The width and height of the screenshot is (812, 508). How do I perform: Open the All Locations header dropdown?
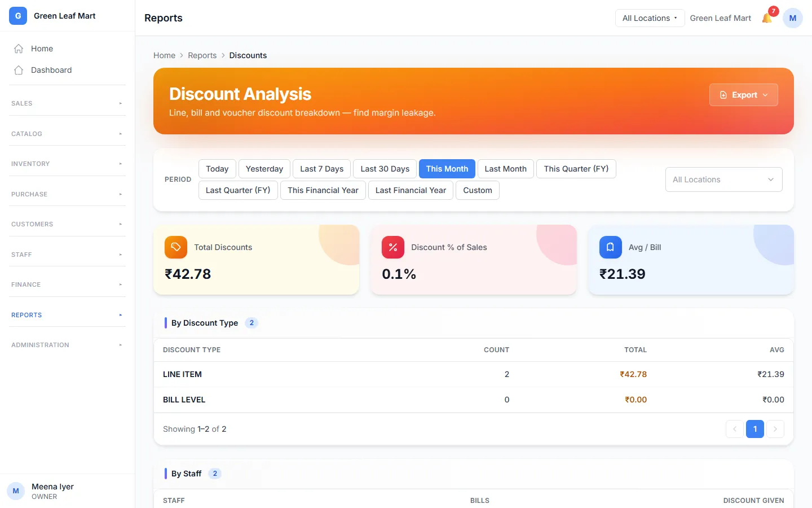point(650,18)
